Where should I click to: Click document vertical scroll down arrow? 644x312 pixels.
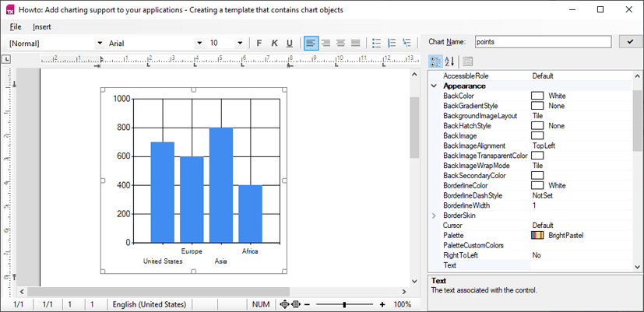[x=414, y=281]
